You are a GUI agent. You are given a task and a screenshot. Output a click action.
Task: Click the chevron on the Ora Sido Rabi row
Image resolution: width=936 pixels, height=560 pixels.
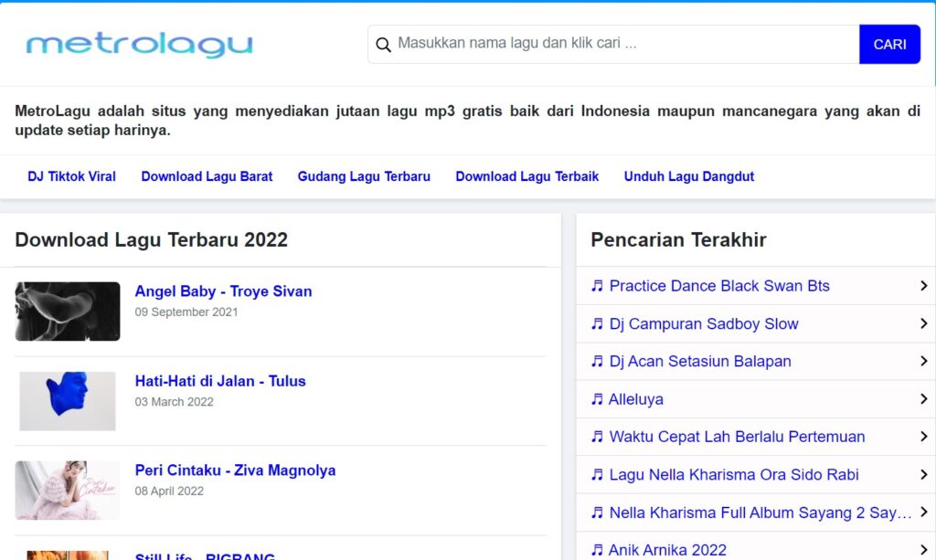point(923,474)
